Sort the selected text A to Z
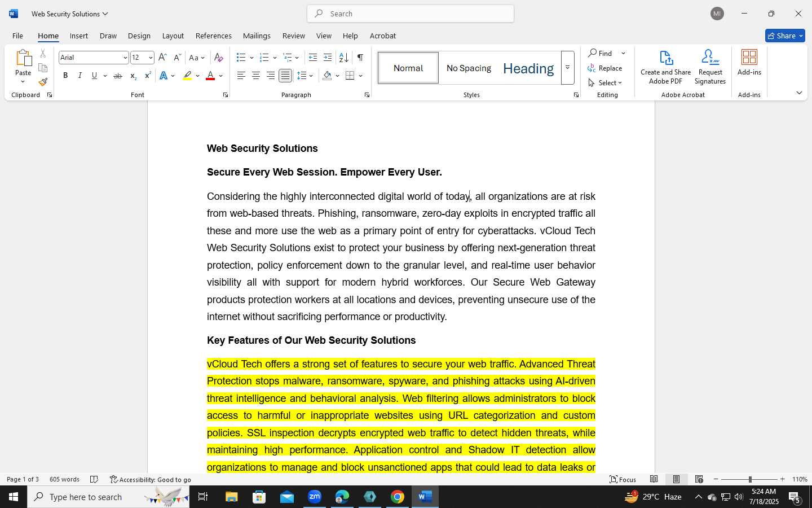Image resolution: width=812 pixels, height=508 pixels. (x=343, y=58)
